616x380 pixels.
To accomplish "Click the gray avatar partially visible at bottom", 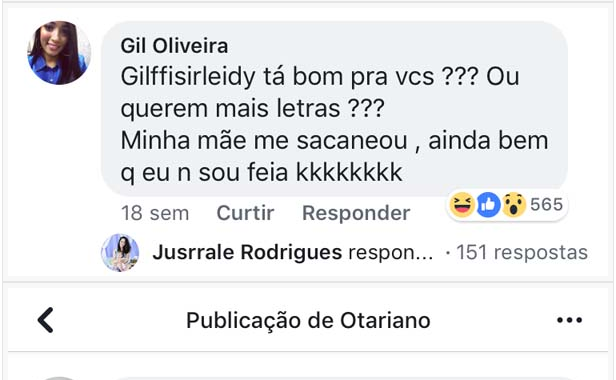I will click(x=59, y=378).
